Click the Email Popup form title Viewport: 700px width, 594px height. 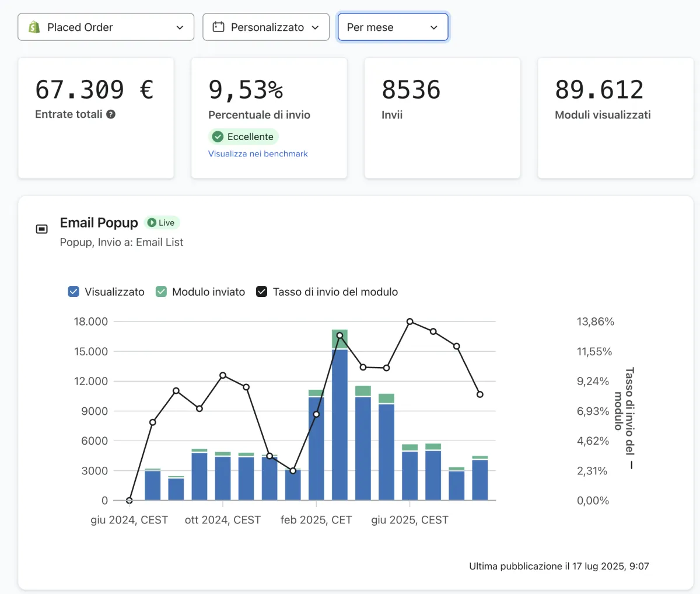tap(99, 223)
